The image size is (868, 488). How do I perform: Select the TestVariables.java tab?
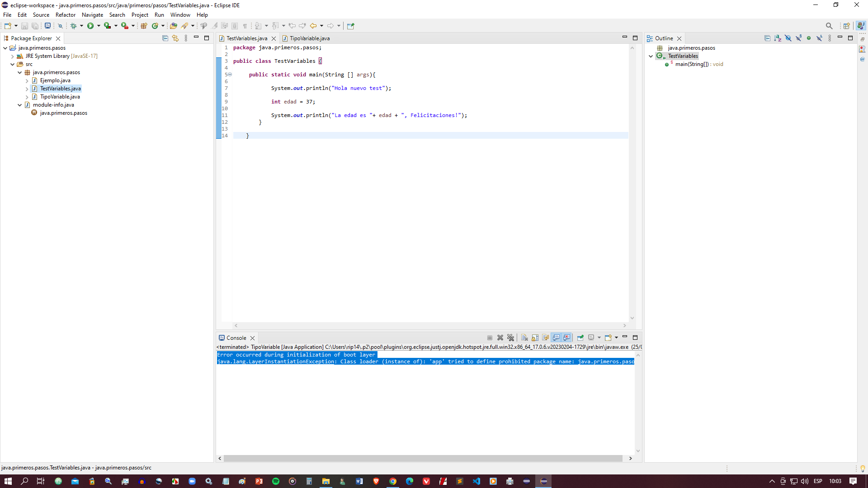click(x=246, y=38)
